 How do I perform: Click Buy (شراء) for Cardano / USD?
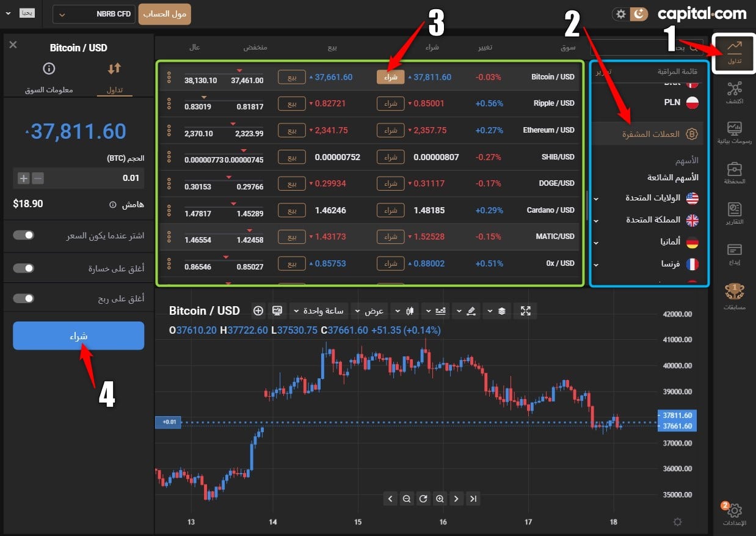[x=390, y=210]
